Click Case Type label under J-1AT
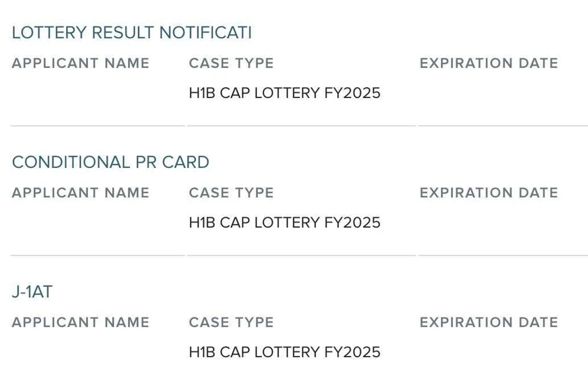 [231, 322]
